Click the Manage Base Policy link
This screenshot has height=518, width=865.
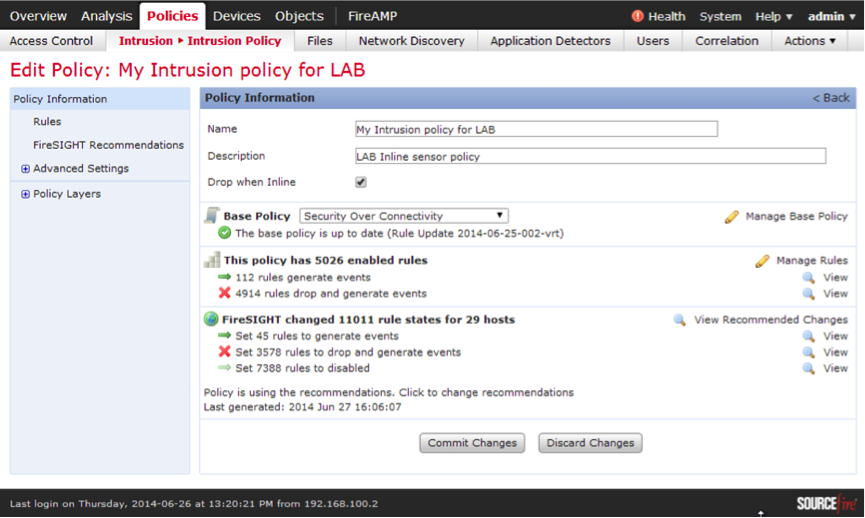797,216
